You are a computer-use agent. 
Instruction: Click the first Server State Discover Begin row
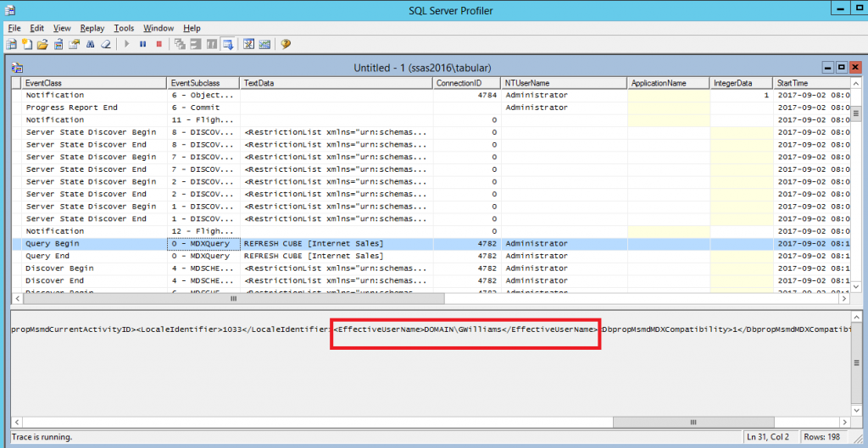point(431,132)
